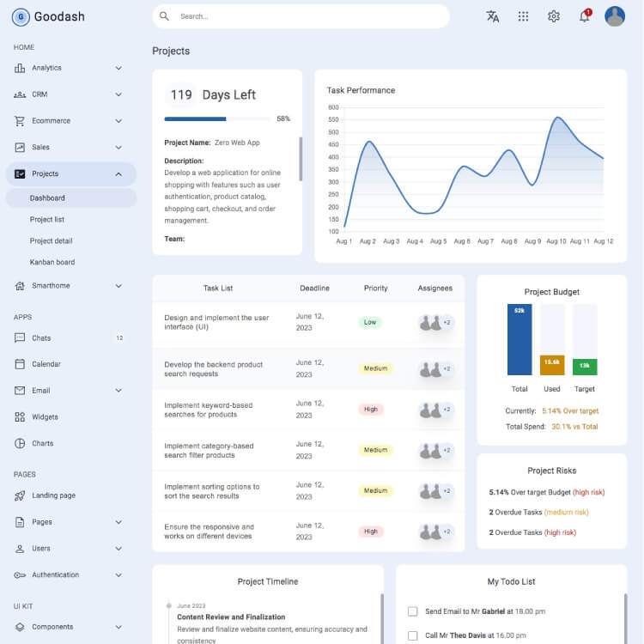Click the Goodash logo icon

21,16
